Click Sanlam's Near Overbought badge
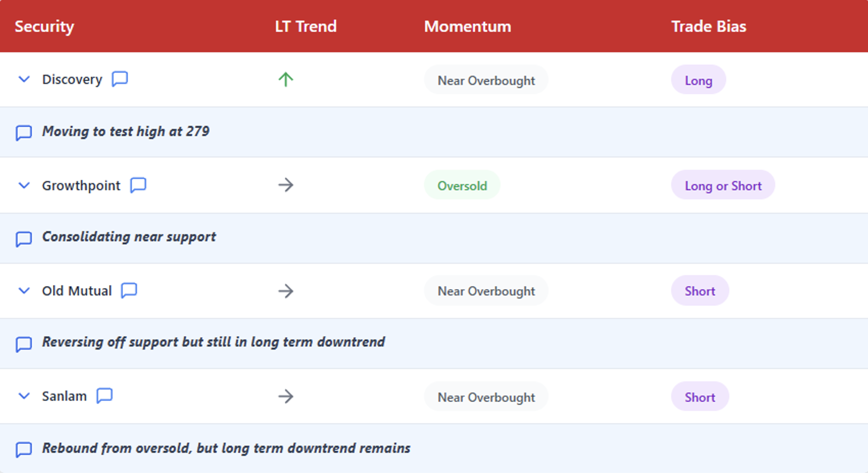The height and width of the screenshot is (473, 868). point(486,397)
